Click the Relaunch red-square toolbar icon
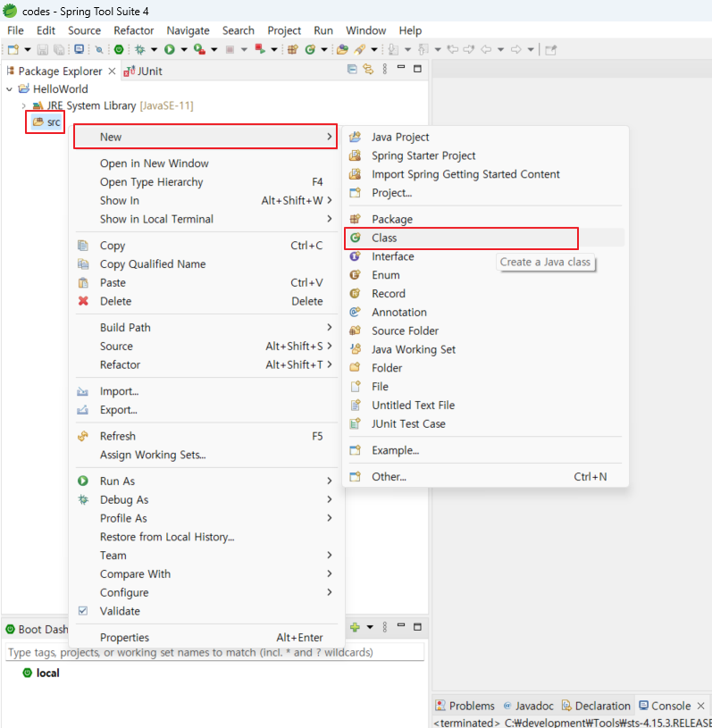This screenshot has height=728, width=712. [x=260, y=49]
